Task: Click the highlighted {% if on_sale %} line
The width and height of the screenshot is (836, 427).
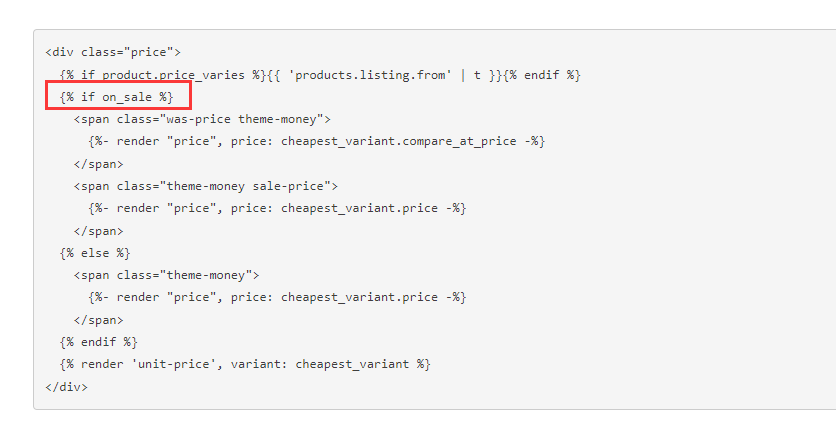Action: (117, 97)
